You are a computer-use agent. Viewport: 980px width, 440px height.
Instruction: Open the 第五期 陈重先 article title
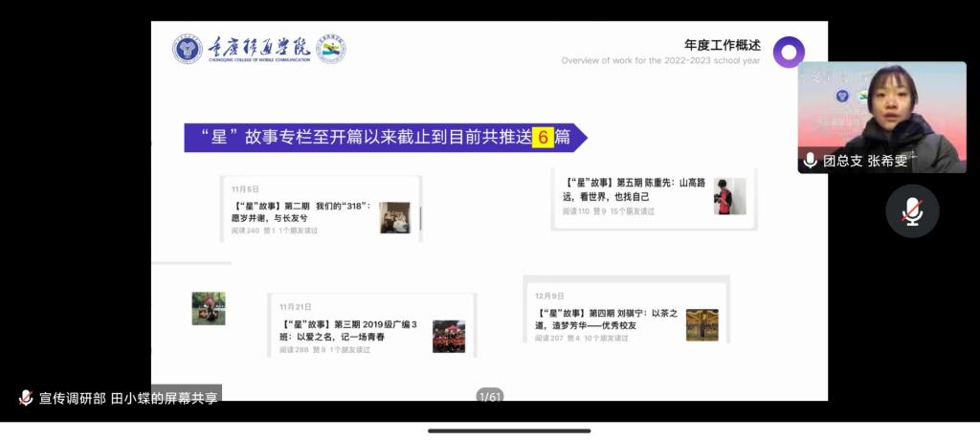point(633,188)
